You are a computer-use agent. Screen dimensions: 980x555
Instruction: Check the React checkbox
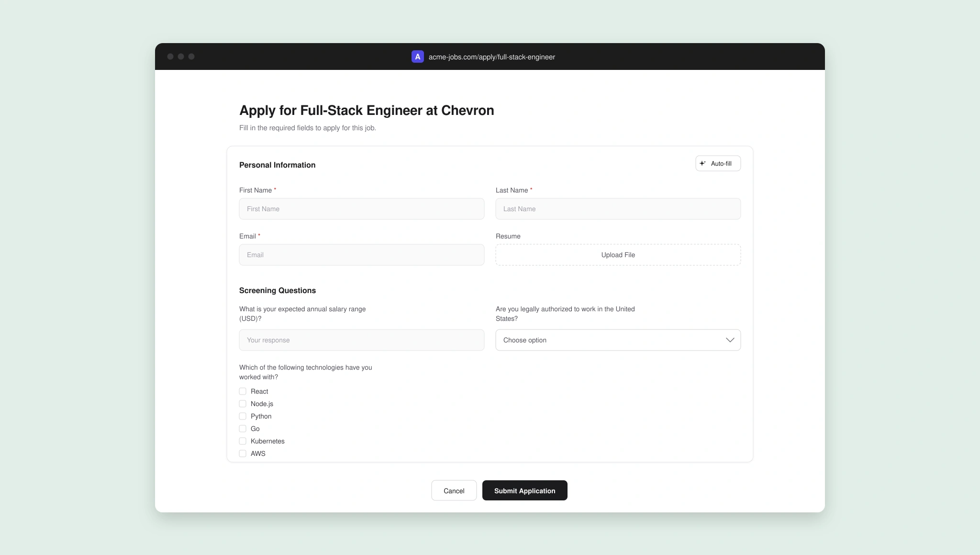(x=243, y=391)
